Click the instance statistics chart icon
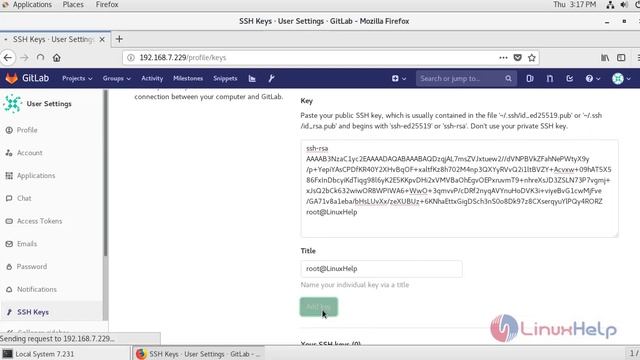 click(252, 78)
